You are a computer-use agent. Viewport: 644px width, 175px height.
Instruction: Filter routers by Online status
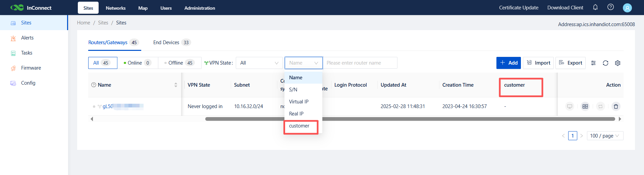pos(138,63)
